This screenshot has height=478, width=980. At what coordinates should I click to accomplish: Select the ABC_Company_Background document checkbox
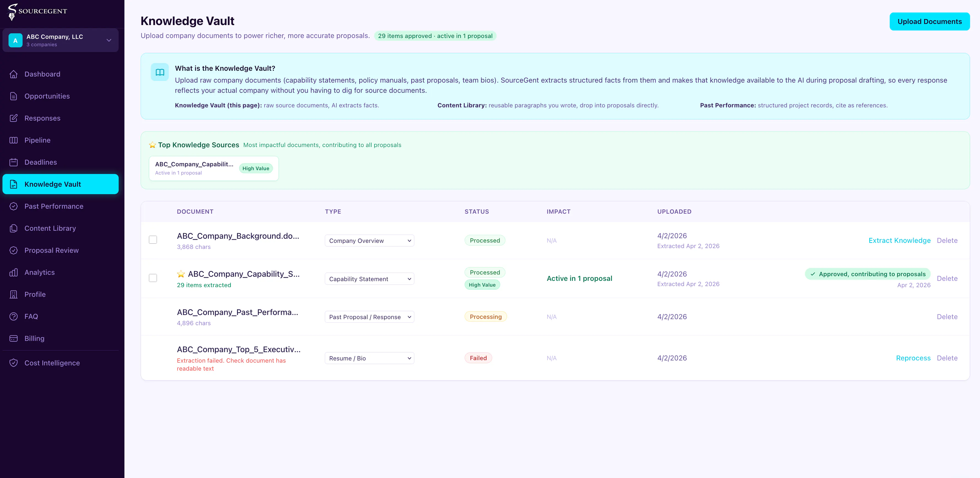pos(153,240)
